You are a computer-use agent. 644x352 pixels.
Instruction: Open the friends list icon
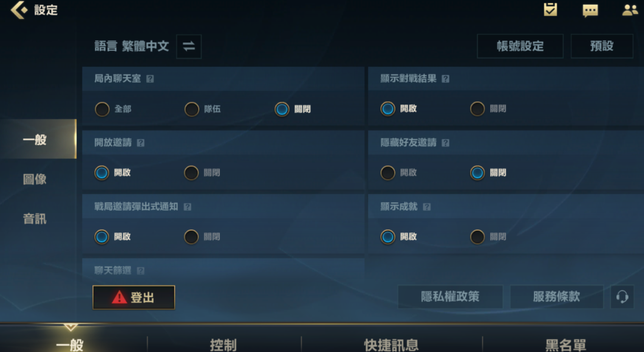630,10
